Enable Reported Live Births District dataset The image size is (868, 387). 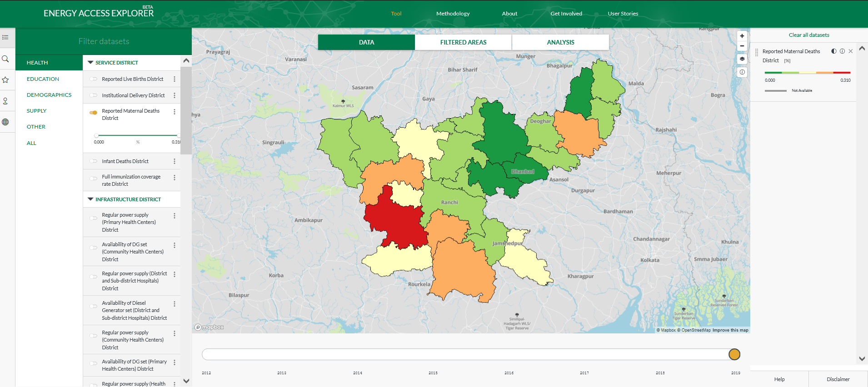[x=94, y=79]
